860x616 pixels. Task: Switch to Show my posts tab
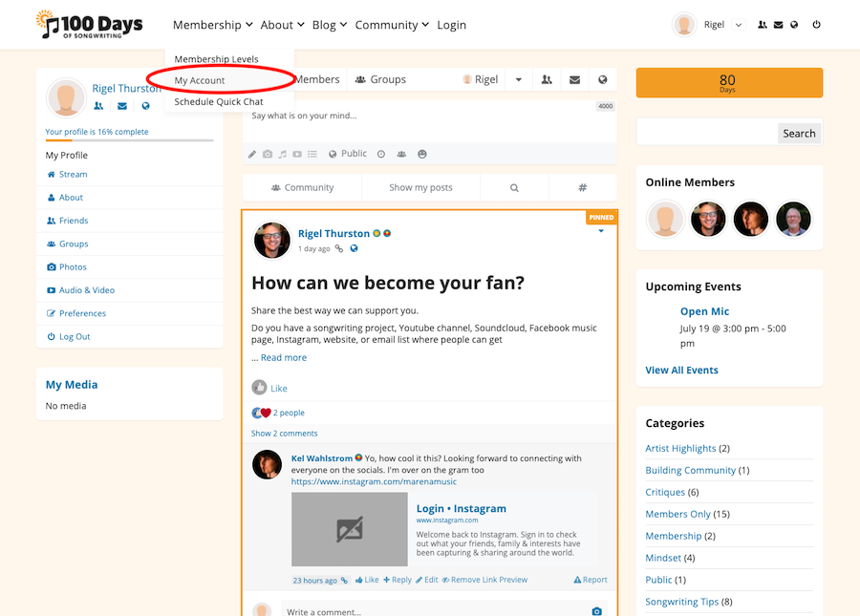(x=420, y=187)
